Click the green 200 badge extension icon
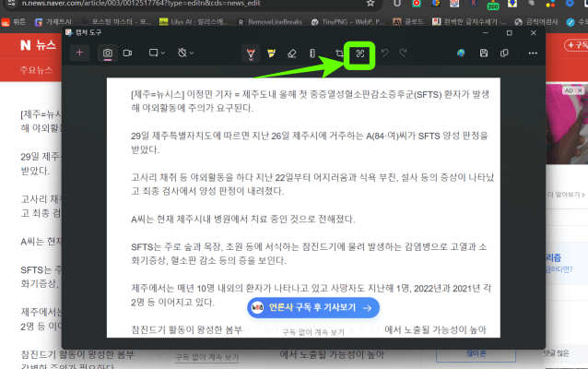 pos(492,6)
